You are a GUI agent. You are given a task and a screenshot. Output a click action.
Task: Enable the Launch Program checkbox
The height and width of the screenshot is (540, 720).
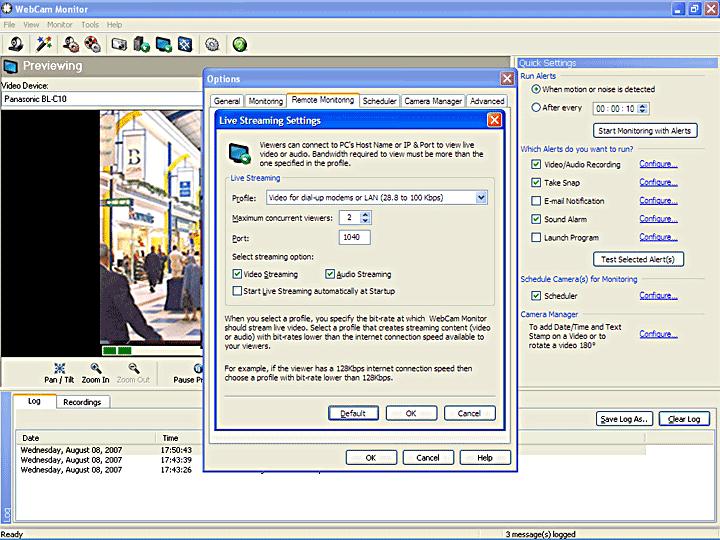tap(536, 237)
